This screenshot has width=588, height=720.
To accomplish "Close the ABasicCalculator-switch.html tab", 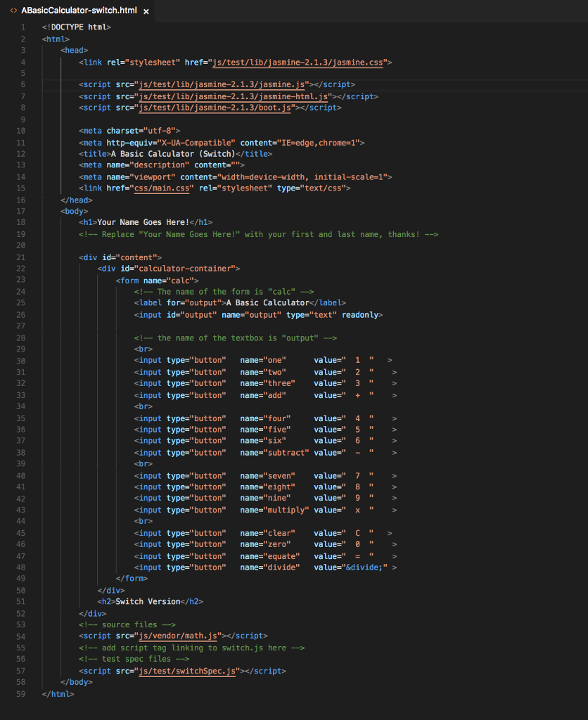I will coord(146,11).
